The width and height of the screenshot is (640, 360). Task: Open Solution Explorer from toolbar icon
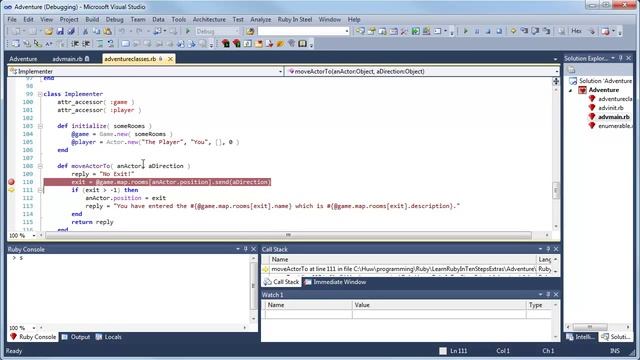coord(360,31)
